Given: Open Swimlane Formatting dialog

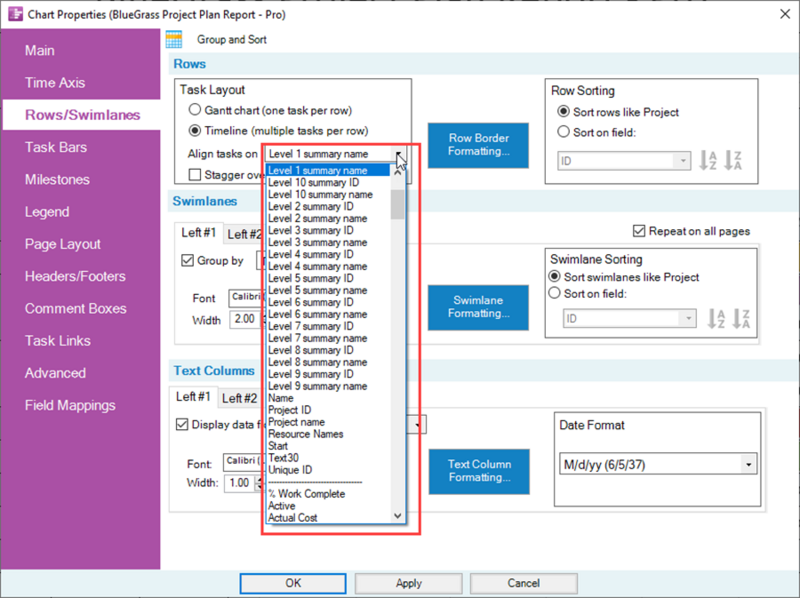Looking at the screenshot, I should click(478, 307).
